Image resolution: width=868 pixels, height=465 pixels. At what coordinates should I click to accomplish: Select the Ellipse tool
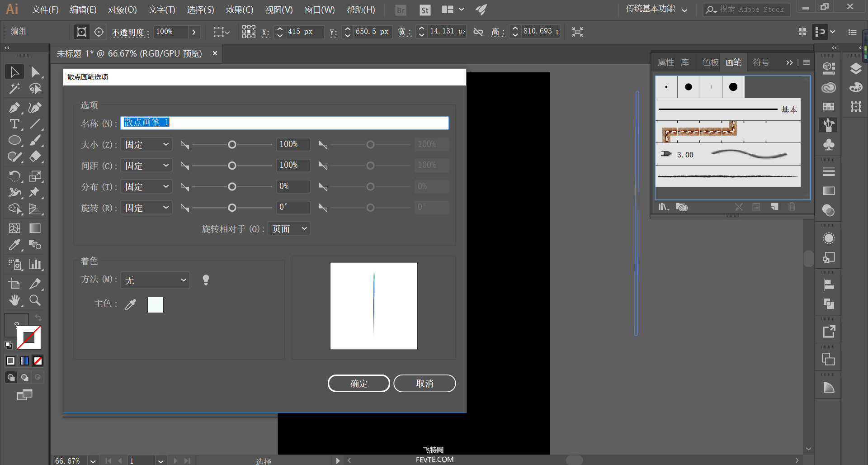pyautogui.click(x=14, y=140)
